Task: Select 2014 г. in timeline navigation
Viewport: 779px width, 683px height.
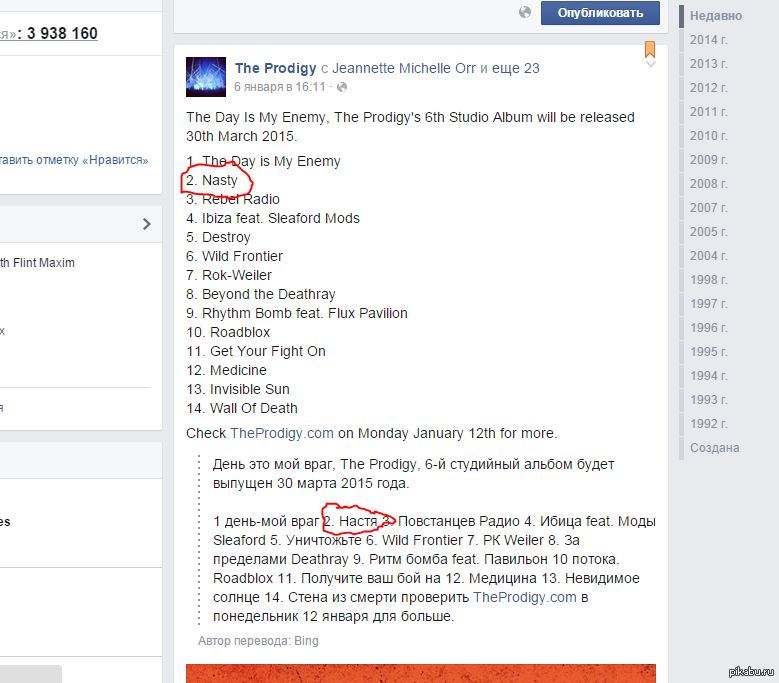Action: tap(708, 39)
